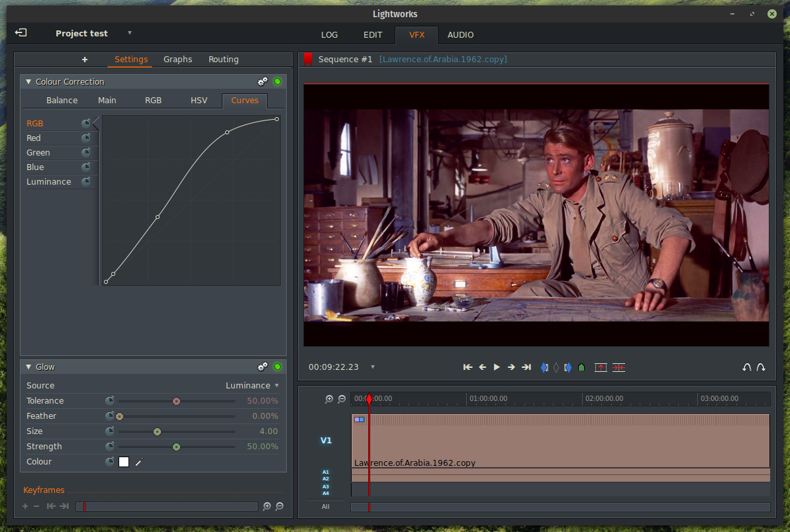Enable keyframing for Size parameter
Image resolution: width=790 pixels, height=532 pixels.
point(110,431)
